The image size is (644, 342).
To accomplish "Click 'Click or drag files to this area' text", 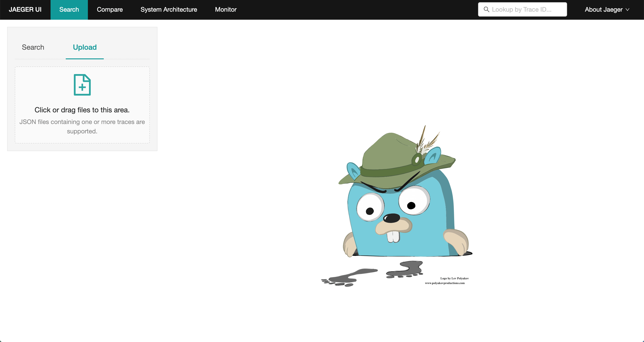I will pyautogui.click(x=82, y=110).
